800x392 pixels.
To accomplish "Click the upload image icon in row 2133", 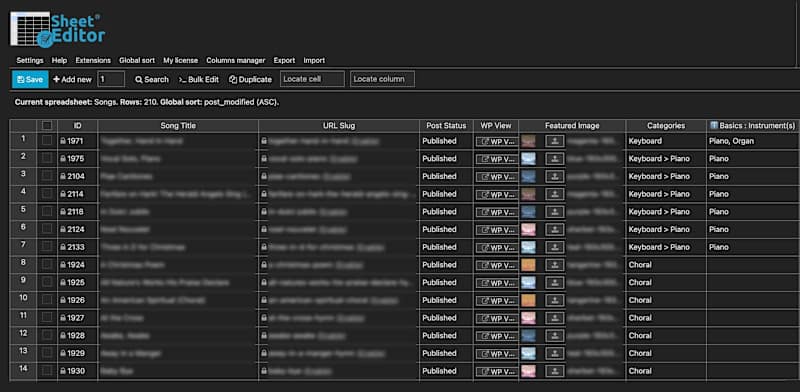I will click(x=555, y=247).
